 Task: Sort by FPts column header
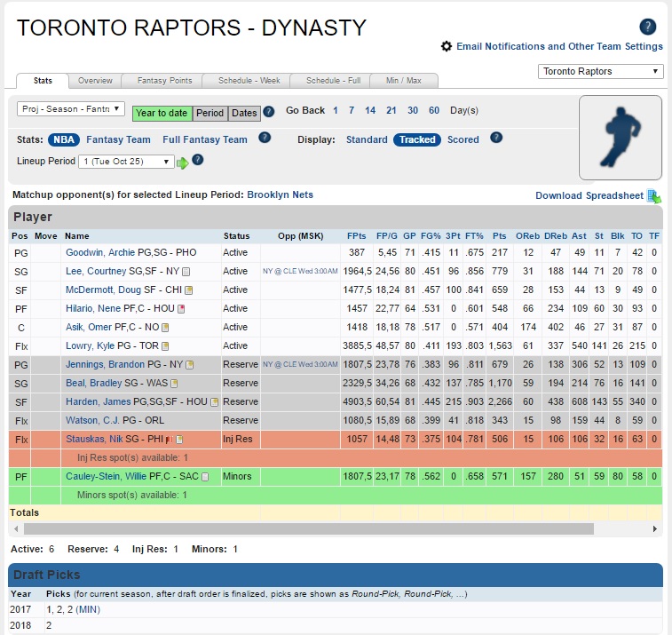tap(356, 236)
